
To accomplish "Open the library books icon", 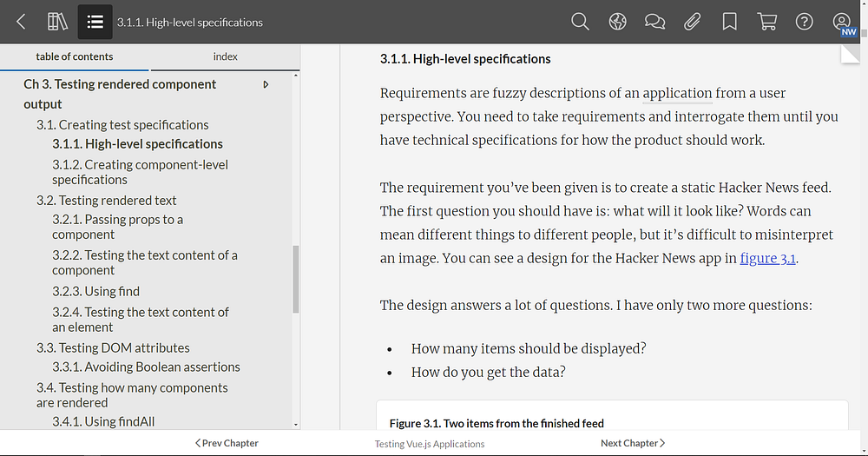I will point(57,22).
